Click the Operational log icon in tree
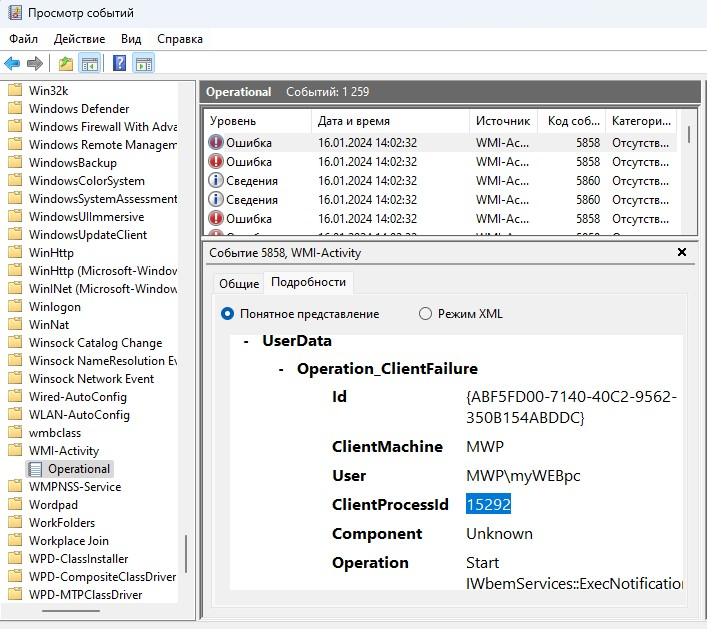707x629 pixels. (x=35, y=469)
